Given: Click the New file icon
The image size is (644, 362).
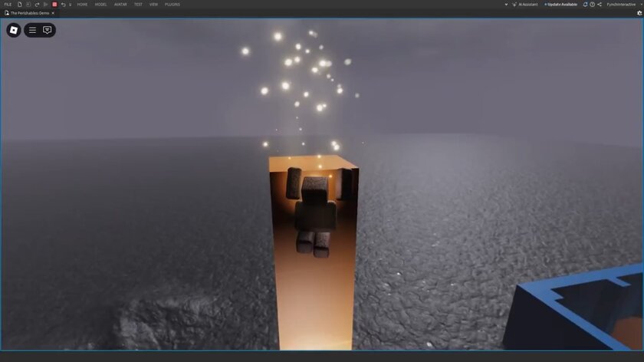Looking at the screenshot, I should (x=19, y=5).
